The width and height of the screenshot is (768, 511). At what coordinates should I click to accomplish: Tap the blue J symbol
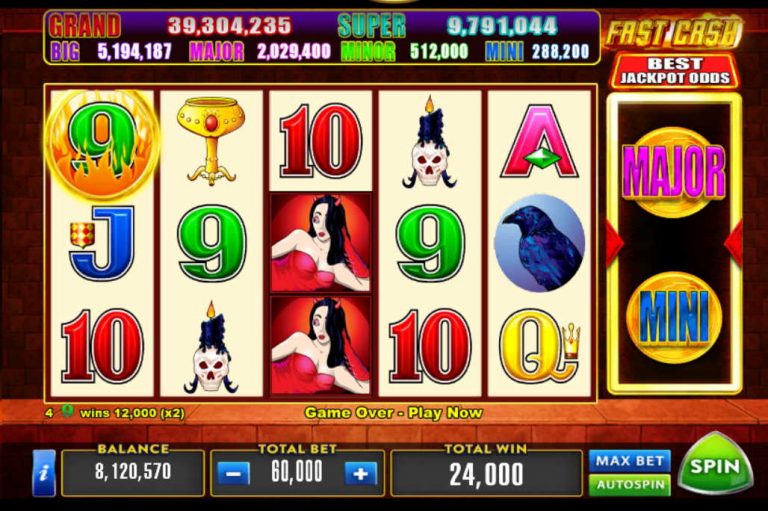pyautogui.click(x=103, y=242)
